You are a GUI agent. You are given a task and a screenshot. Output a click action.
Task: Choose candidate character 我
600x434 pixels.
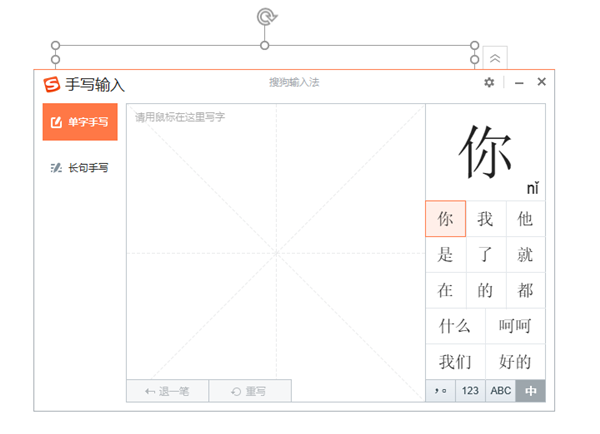pyautogui.click(x=485, y=219)
